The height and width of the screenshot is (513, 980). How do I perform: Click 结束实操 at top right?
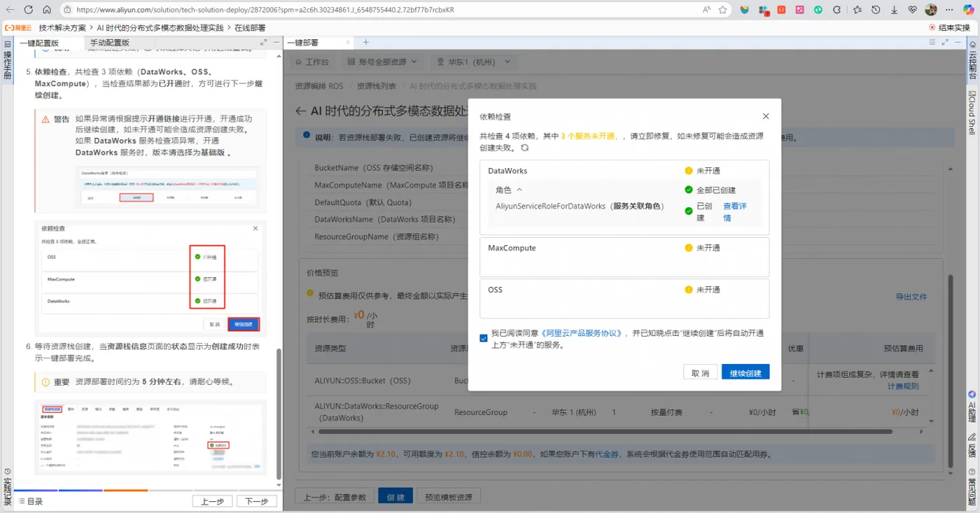[949, 28]
